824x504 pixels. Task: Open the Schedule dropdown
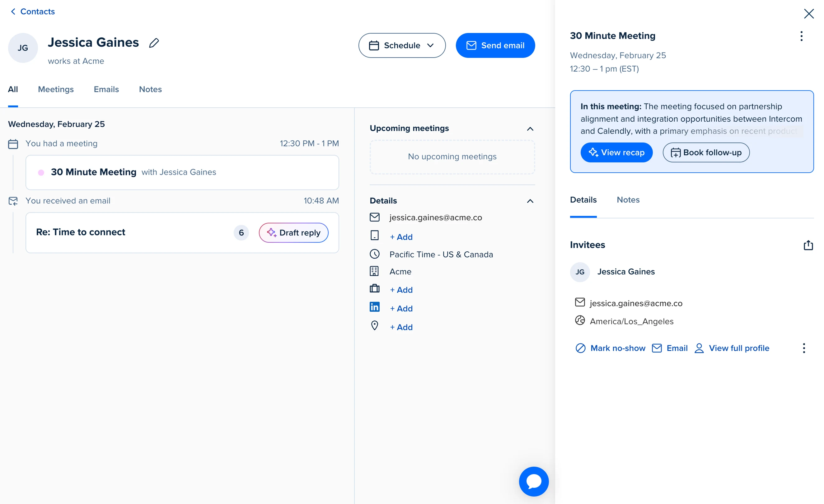click(x=402, y=45)
